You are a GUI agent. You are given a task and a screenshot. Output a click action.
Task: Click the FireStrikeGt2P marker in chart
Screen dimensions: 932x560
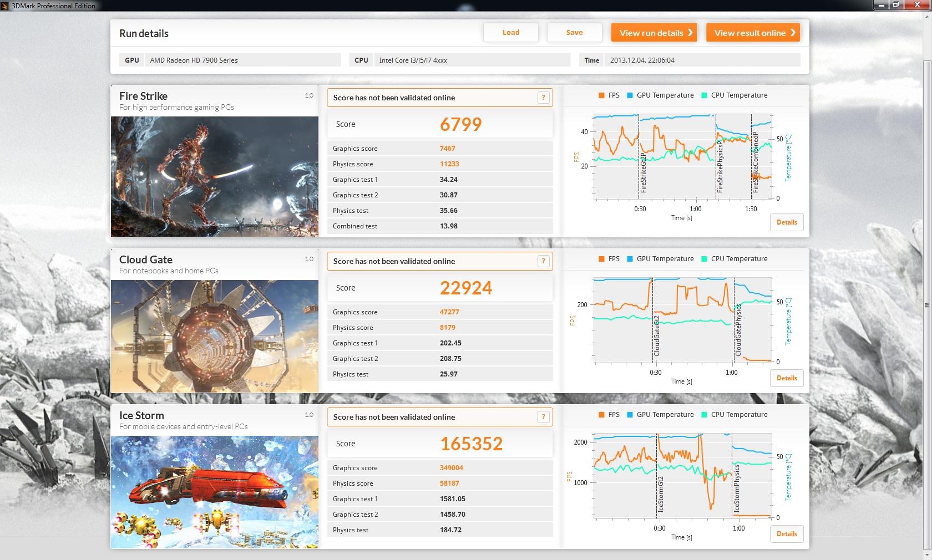[x=644, y=172]
